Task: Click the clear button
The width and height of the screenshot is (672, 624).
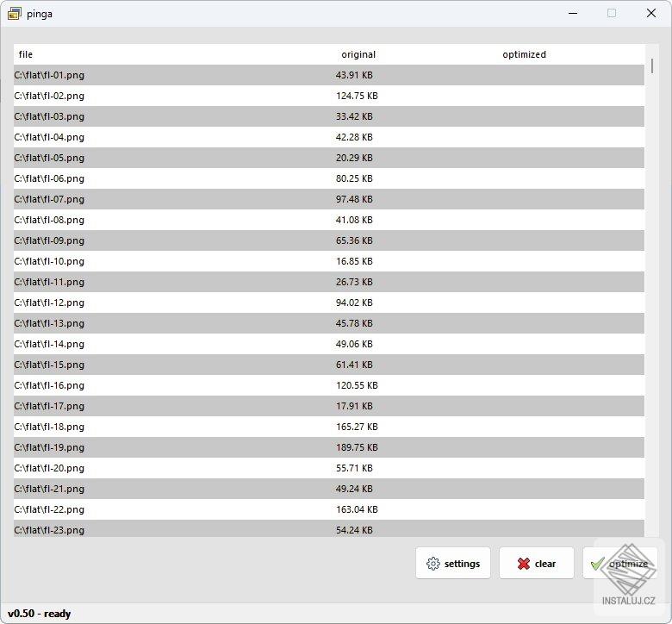Action: 537,563
